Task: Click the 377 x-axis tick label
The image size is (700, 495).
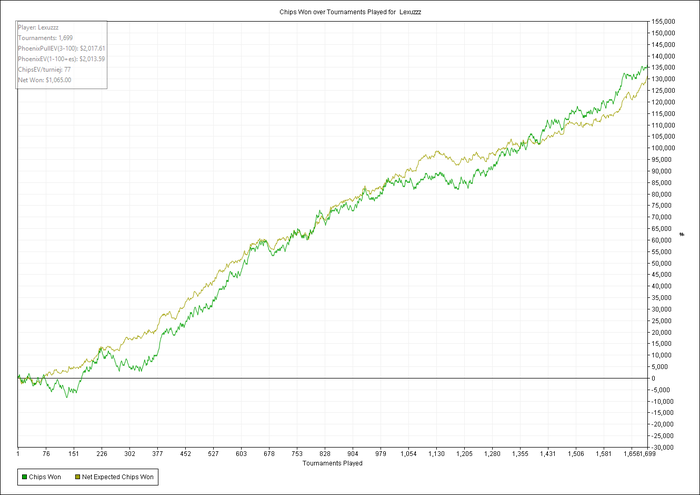Action: (158, 454)
